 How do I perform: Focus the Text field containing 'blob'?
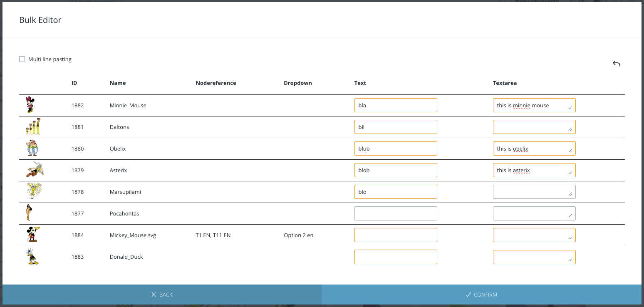click(x=396, y=170)
